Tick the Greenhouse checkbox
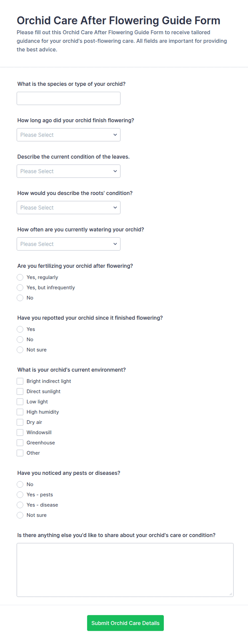The height and width of the screenshot is (644, 248). coord(20,443)
